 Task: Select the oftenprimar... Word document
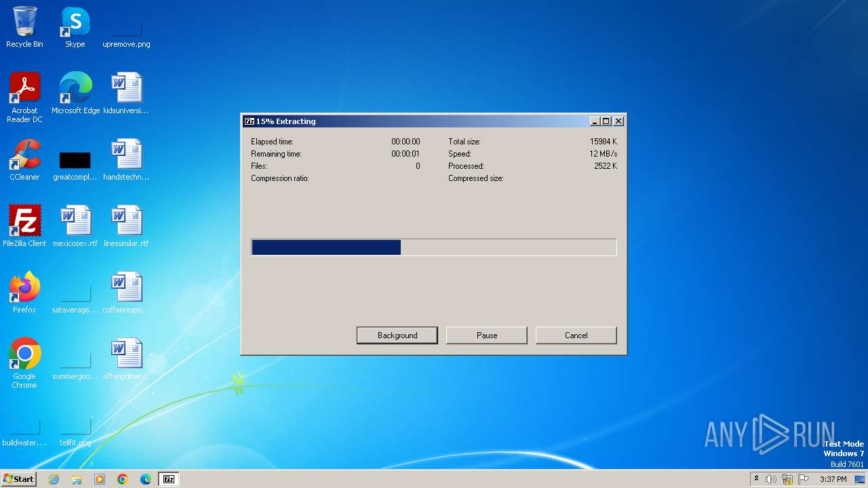point(126,359)
